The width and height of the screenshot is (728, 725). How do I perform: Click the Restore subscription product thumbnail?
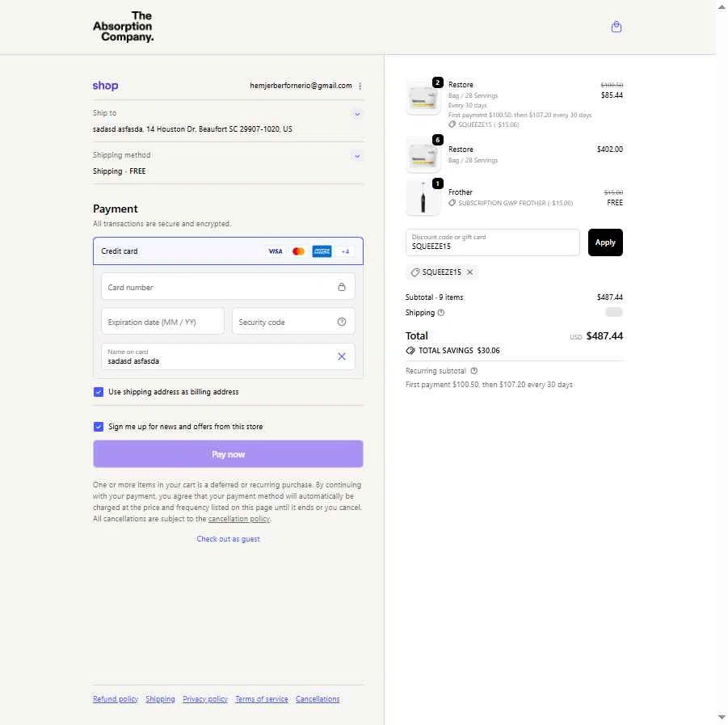tap(423, 98)
